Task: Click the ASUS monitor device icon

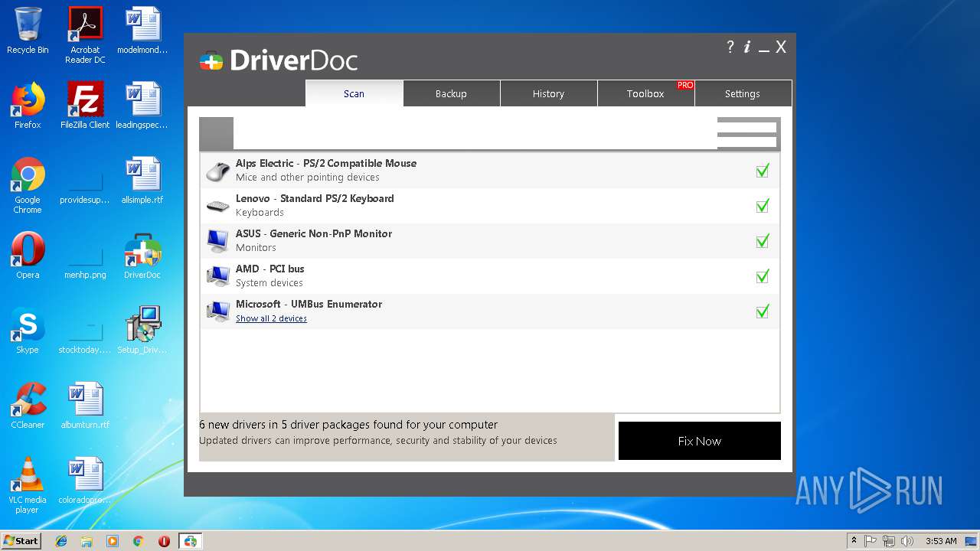Action: coord(218,241)
